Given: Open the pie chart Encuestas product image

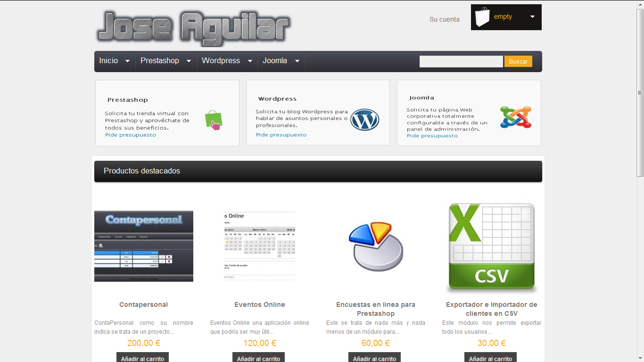Looking at the screenshot, I should coord(376,246).
